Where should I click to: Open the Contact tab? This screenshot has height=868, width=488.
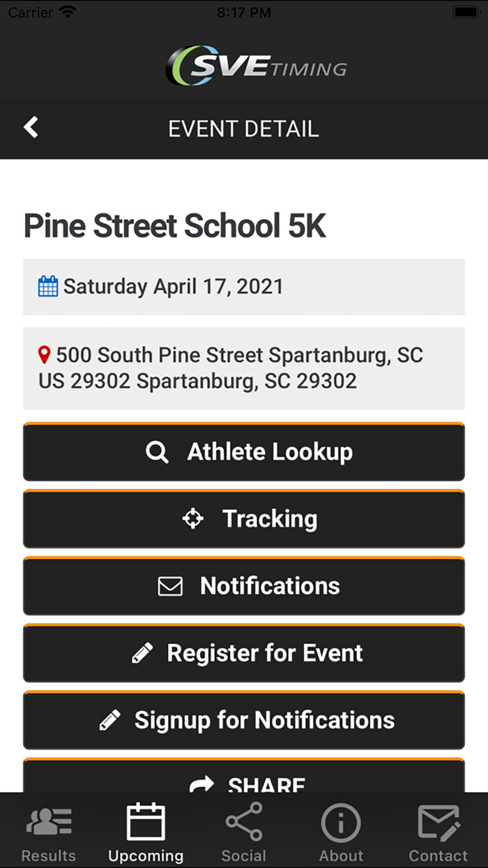pyautogui.click(x=438, y=832)
